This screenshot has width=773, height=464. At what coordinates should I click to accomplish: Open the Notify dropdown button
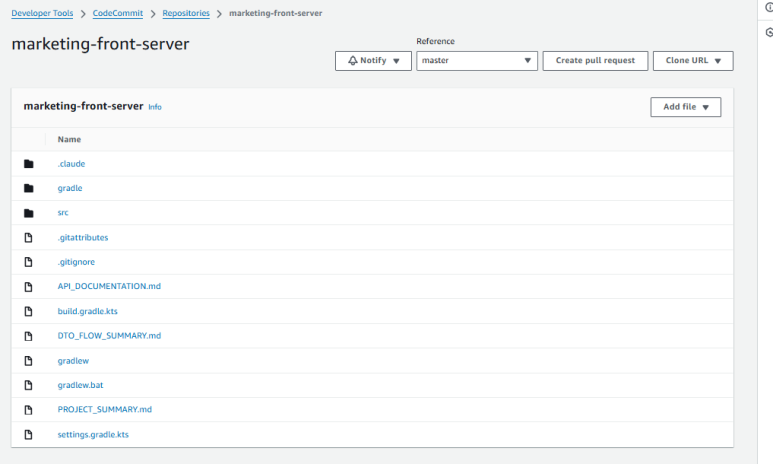[x=373, y=61]
